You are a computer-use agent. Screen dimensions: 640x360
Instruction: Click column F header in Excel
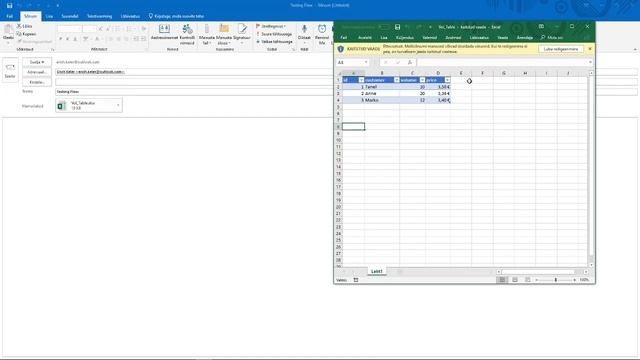click(482, 73)
